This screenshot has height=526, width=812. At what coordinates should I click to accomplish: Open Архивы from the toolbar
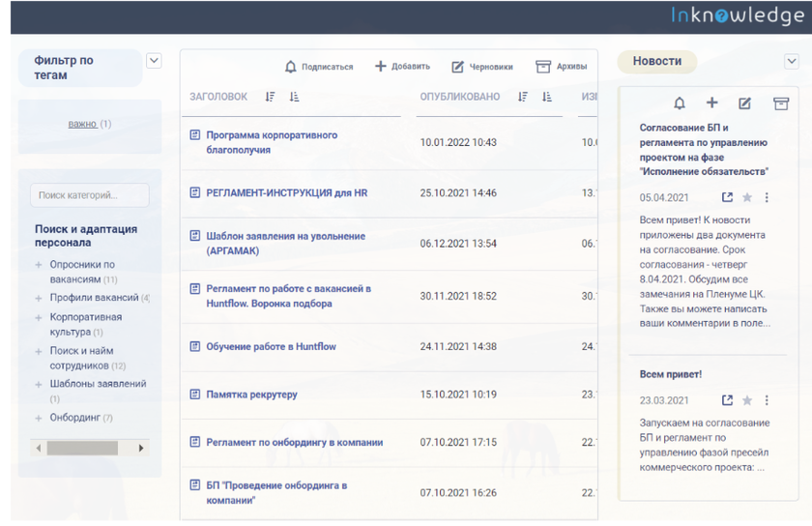562,67
